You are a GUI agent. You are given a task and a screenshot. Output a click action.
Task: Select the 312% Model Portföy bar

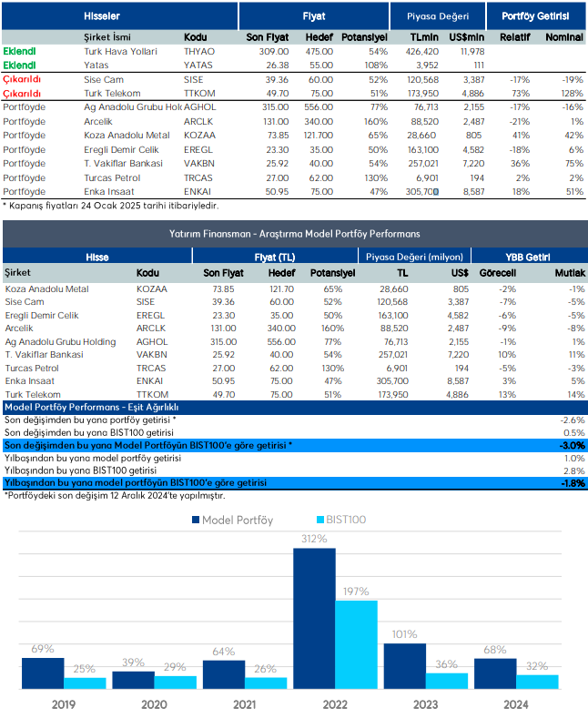(313, 618)
